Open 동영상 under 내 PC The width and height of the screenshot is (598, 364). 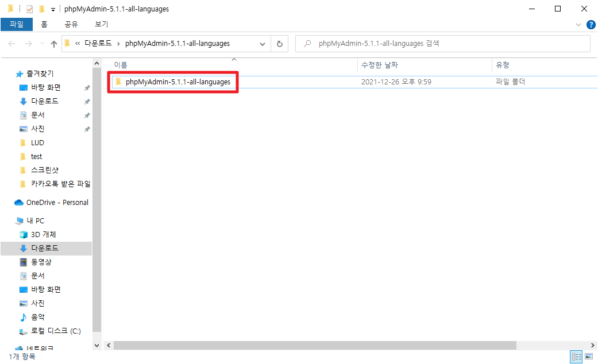41,262
